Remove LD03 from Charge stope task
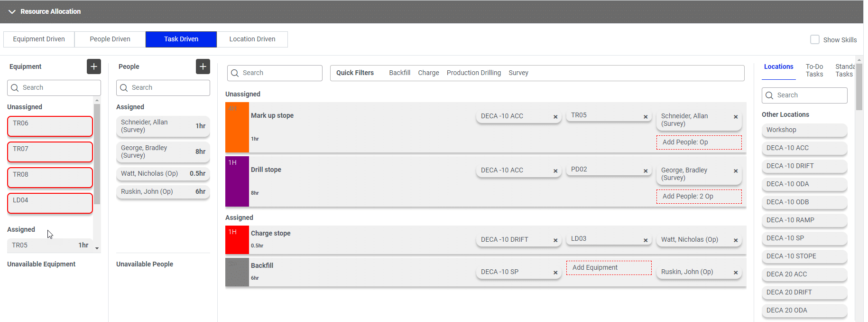 pos(645,240)
